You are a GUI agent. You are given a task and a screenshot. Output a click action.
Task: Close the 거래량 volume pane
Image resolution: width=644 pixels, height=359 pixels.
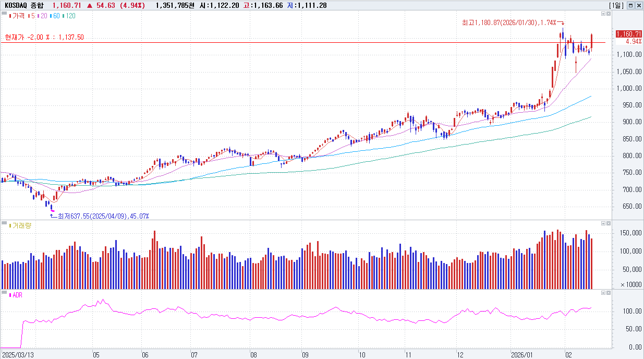[x=609, y=223]
